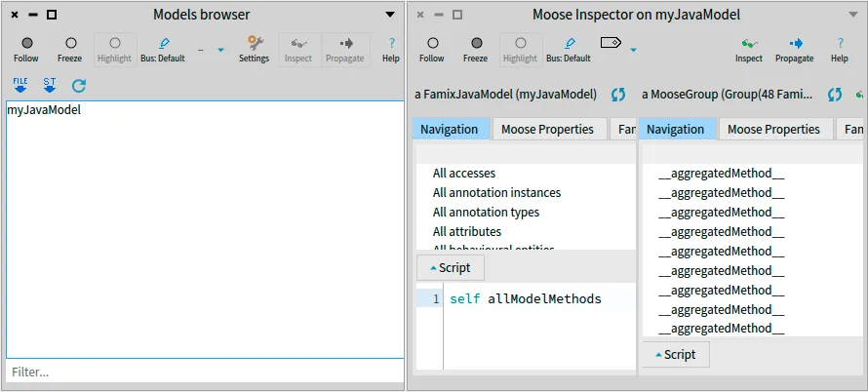Image resolution: width=868 pixels, height=392 pixels.
Task: Click the '--' tag label in Models browser
Action: [x=200, y=50]
